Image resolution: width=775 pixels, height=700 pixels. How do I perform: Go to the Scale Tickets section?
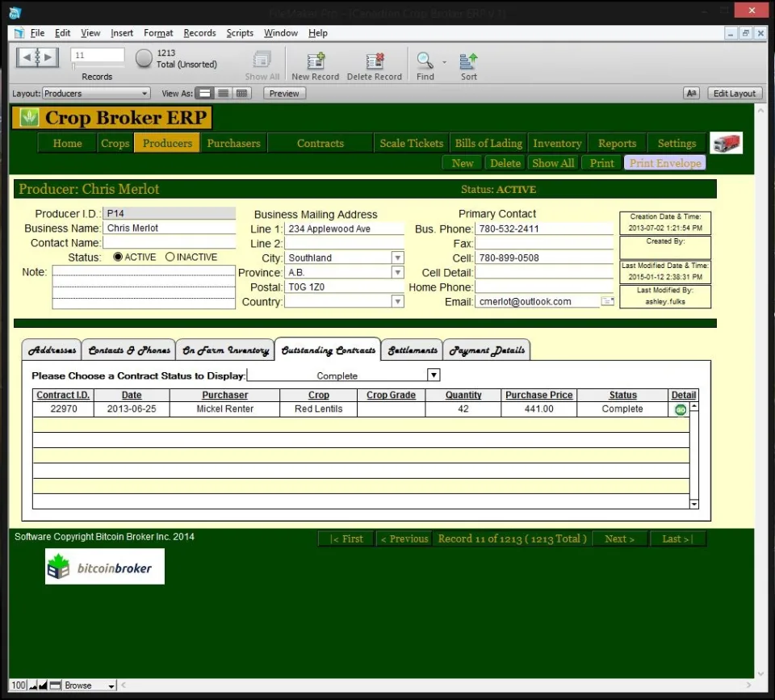pos(411,144)
